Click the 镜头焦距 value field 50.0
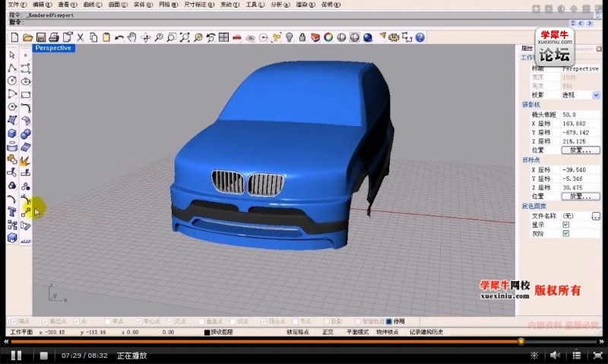 click(581, 115)
